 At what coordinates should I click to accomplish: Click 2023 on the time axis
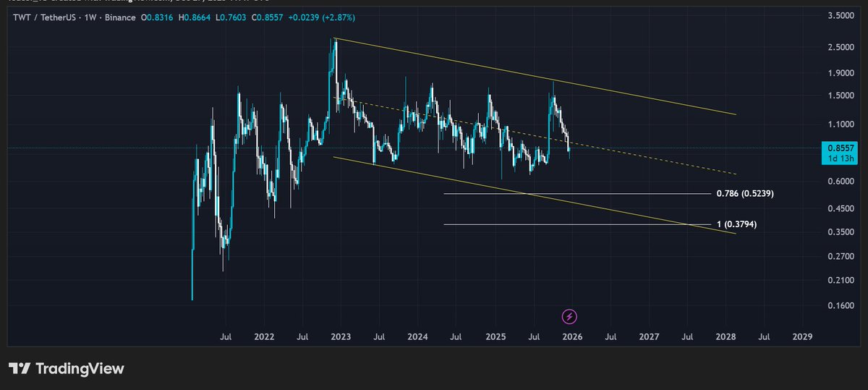(341, 337)
